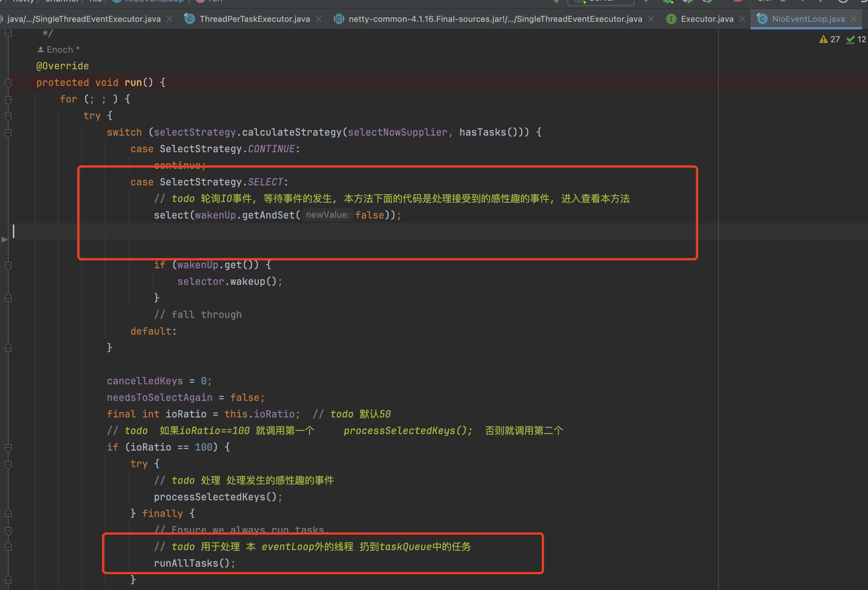Click fold end marker at switch closing brace
Image resolution: width=868 pixels, height=590 pixels.
coord(8,348)
